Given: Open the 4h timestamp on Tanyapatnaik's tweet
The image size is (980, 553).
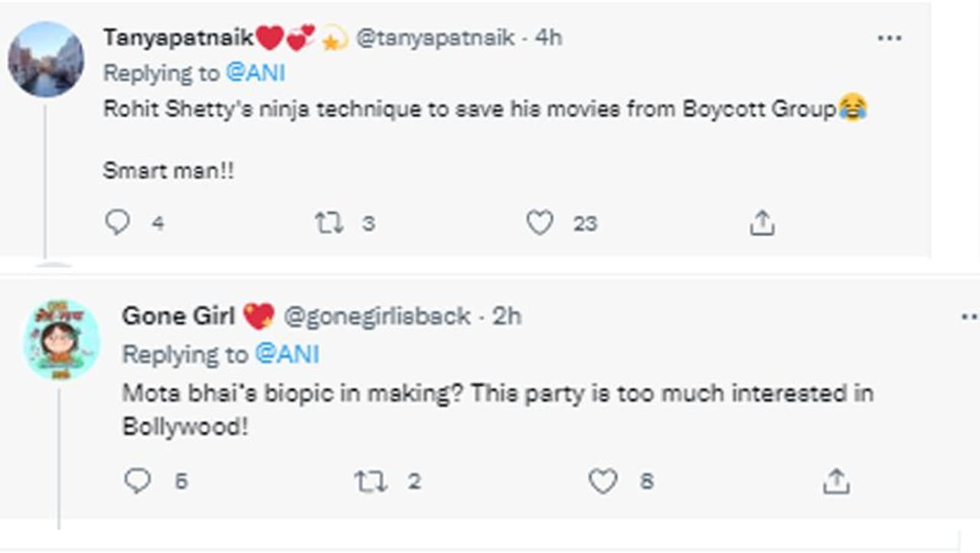Looking at the screenshot, I should (548, 38).
